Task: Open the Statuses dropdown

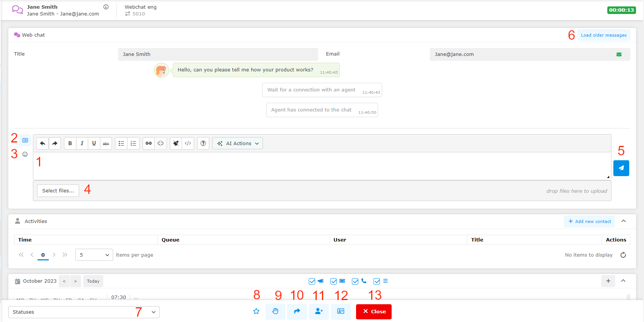Action: point(84,312)
